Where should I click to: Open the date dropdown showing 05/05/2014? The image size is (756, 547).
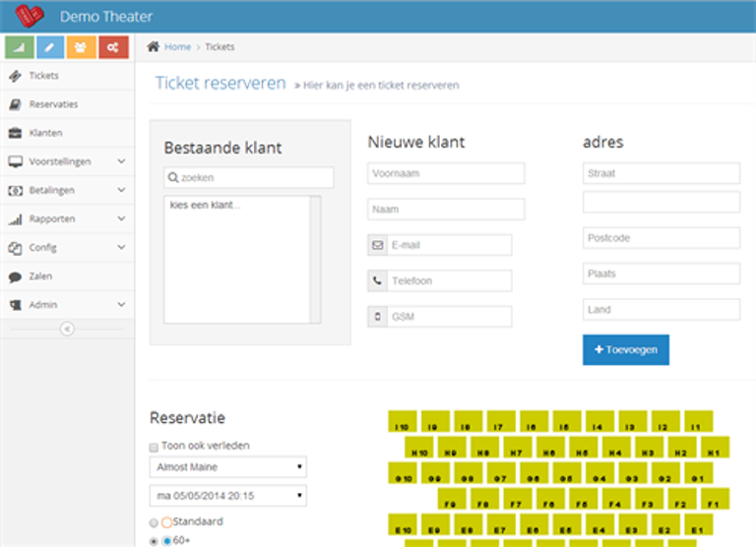[227, 495]
